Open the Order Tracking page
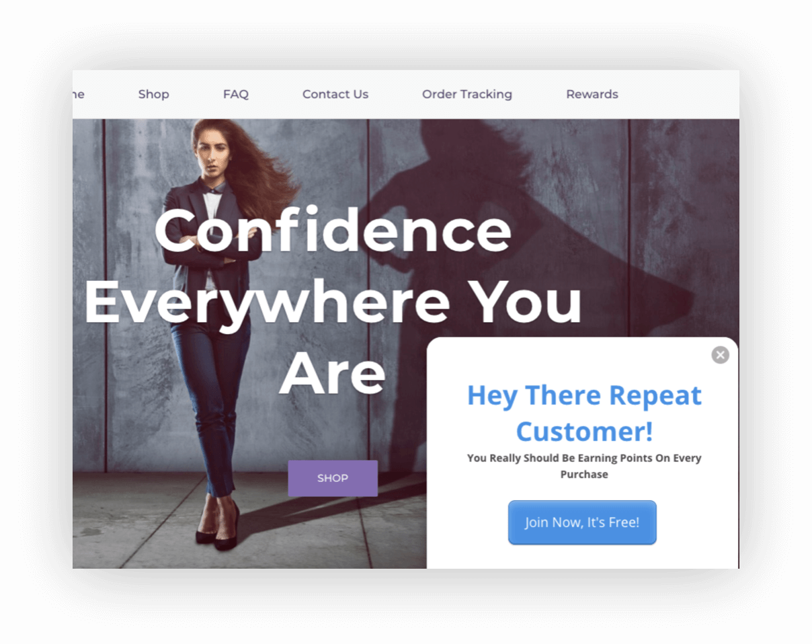This screenshot has width=812, height=644. pyautogui.click(x=467, y=94)
